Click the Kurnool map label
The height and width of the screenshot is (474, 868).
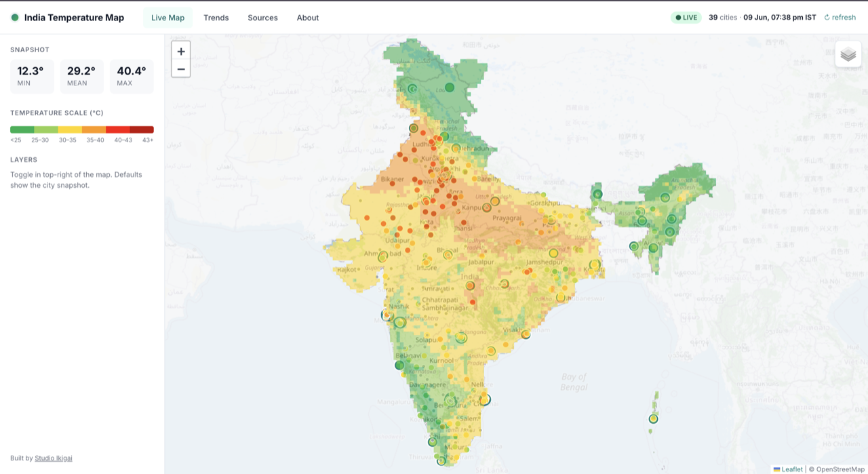tap(441, 361)
